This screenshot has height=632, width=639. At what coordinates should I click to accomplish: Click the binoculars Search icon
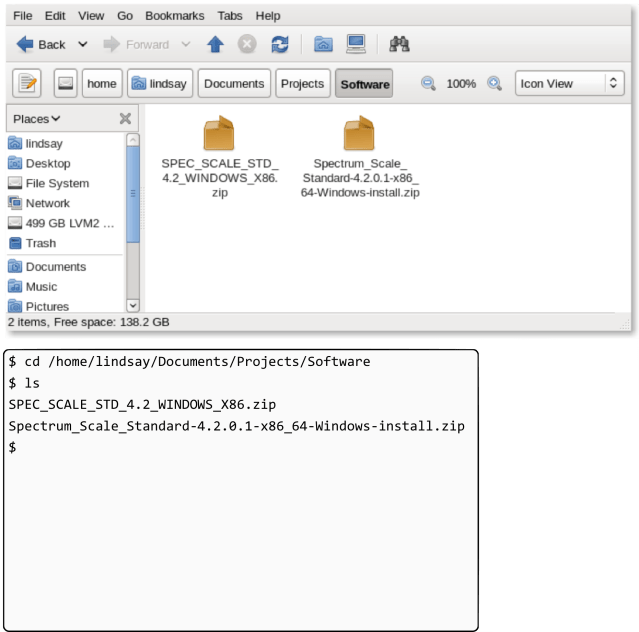tap(400, 44)
